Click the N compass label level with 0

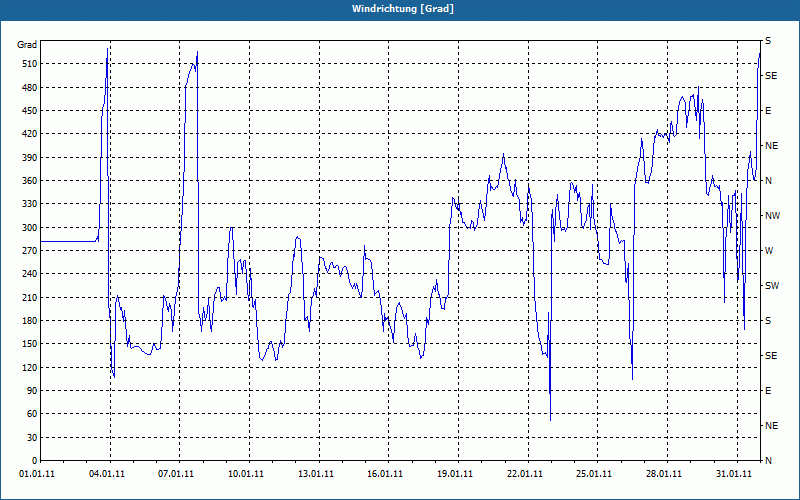pos(768,461)
